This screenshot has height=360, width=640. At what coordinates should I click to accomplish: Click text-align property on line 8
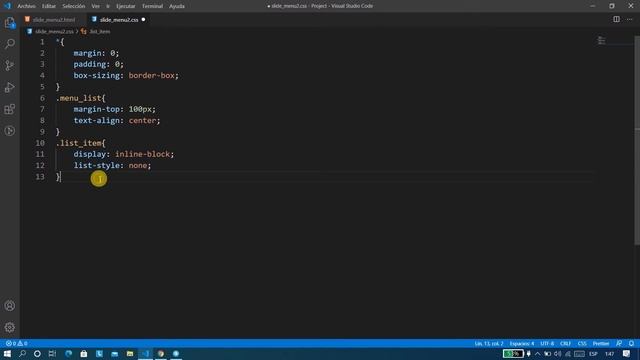97,120
